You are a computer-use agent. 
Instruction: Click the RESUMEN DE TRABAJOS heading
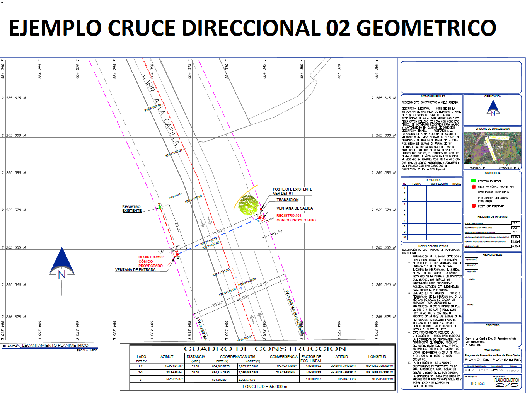coord(493,217)
